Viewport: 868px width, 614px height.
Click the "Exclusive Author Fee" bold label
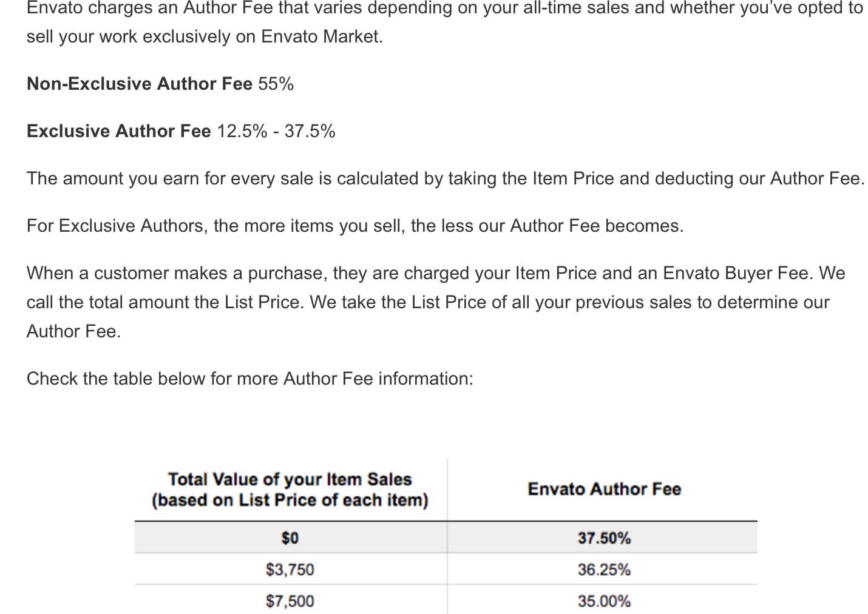[x=118, y=131]
